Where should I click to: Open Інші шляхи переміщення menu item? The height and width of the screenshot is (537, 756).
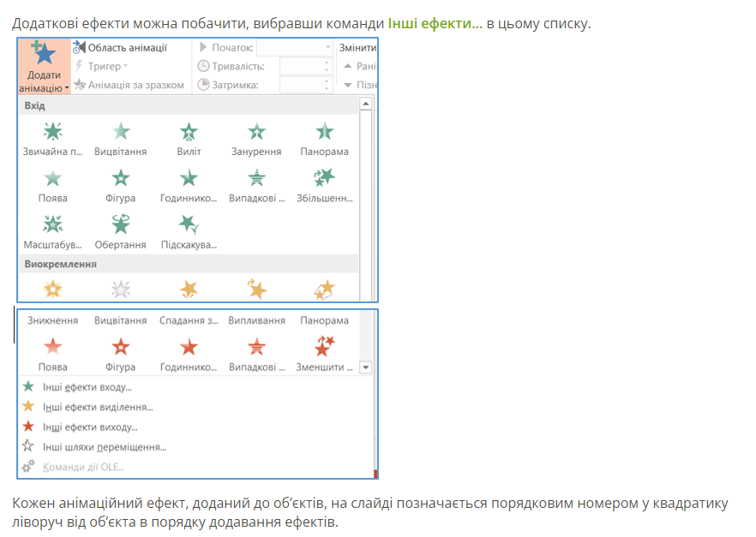[105, 447]
